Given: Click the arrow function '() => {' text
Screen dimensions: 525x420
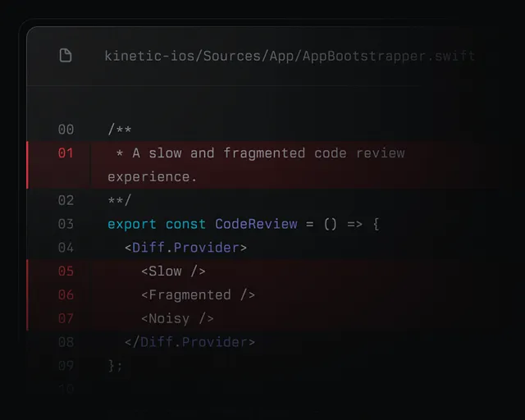Looking at the screenshot, I should coord(352,224).
